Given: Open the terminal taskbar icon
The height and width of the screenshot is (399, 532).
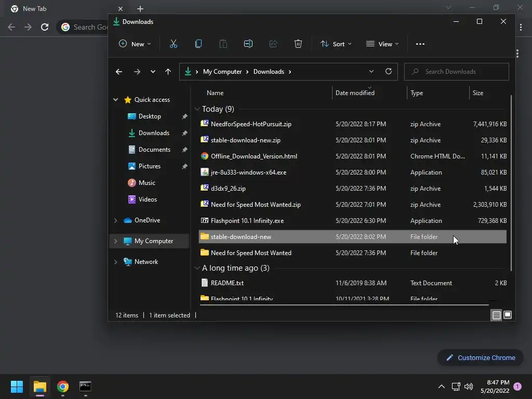Looking at the screenshot, I should [x=85, y=387].
